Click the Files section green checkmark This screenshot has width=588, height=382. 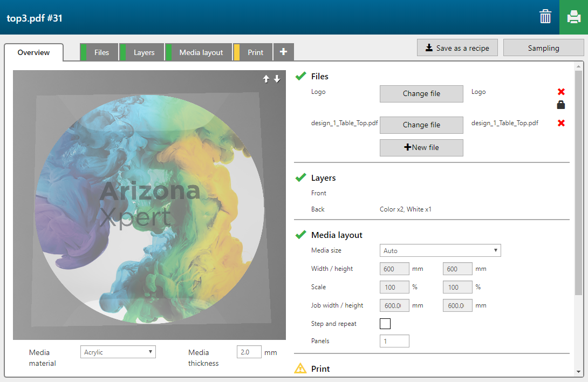[301, 76]
